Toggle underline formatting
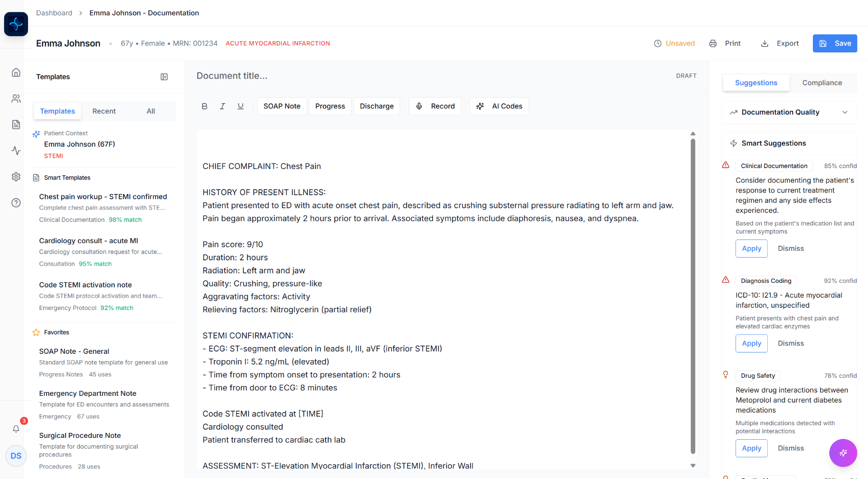This screenshot has height=479, width=868. coord(241,106)
